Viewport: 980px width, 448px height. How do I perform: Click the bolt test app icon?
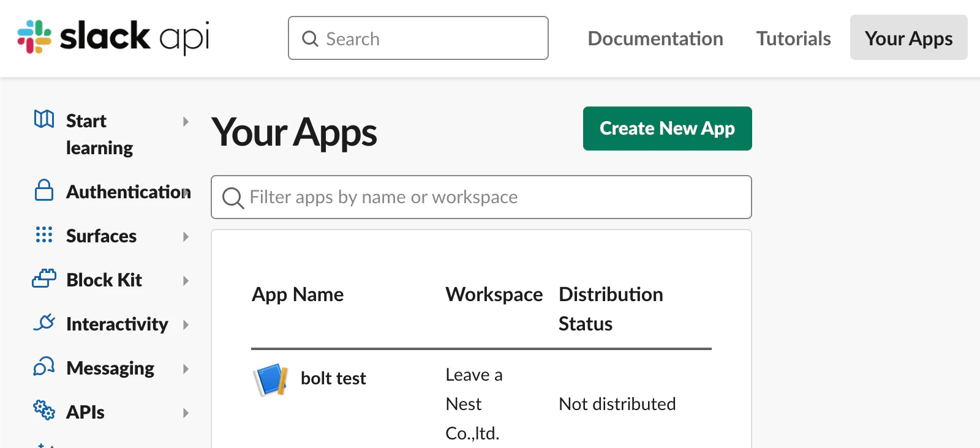click(271, 379)
